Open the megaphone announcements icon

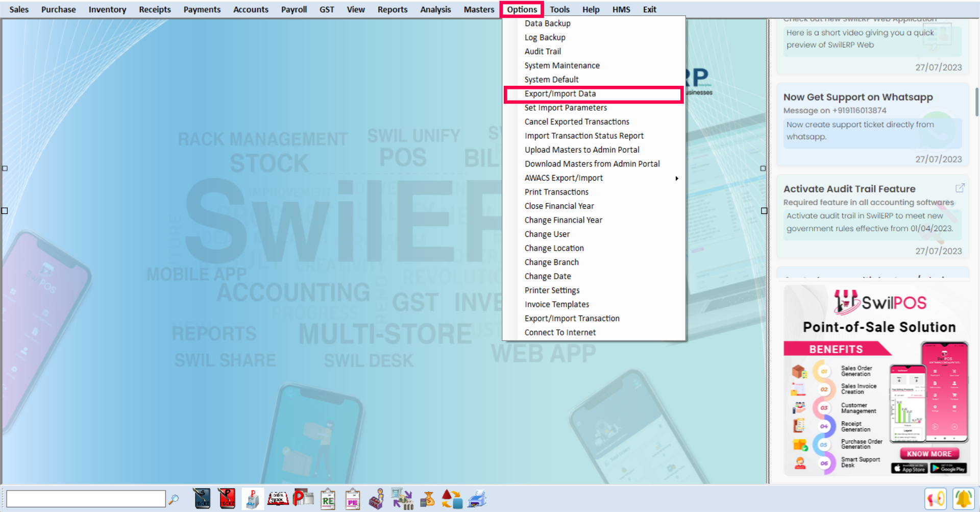936,499
